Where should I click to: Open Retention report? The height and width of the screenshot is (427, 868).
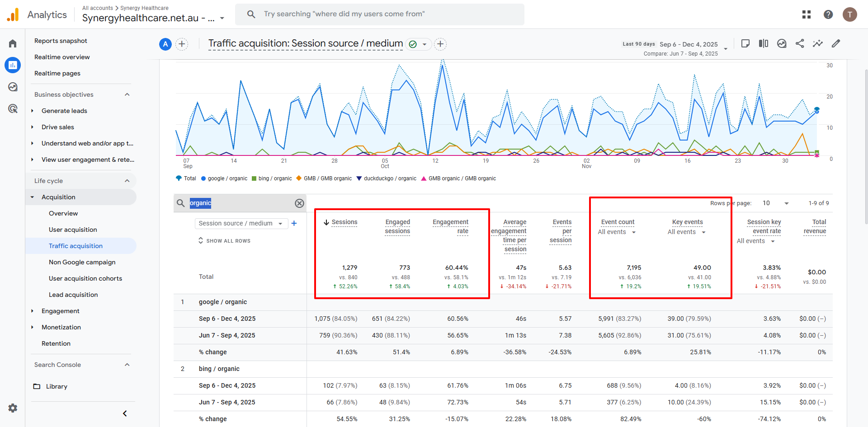tap(56, 343)
